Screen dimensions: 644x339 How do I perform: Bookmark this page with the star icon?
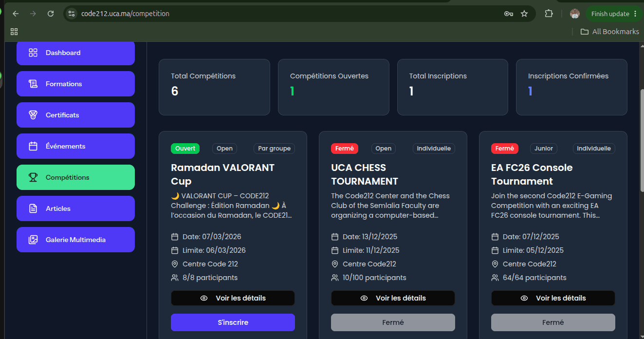pyautogui.click(x=524, y=14)
